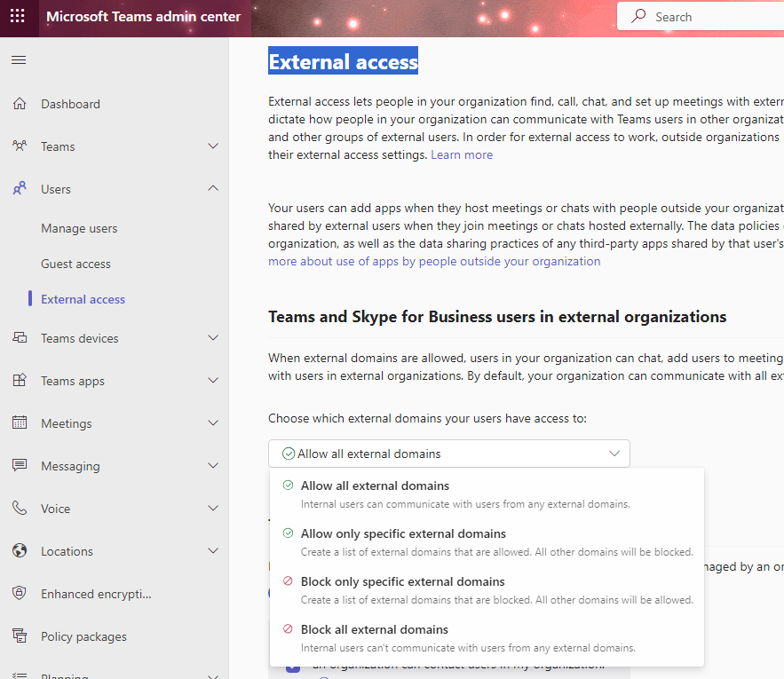This screenshot has width=784, height=679.
Task: Collapse the Users section chevron
Action: point(213,188)
